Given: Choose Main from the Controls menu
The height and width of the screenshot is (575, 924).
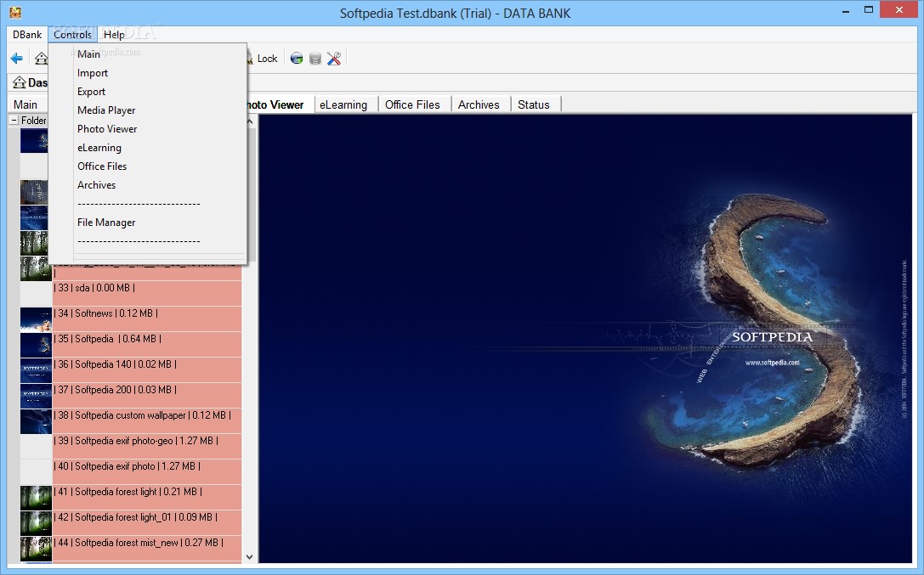Looking at the screenshot, I should pos(88,54).
